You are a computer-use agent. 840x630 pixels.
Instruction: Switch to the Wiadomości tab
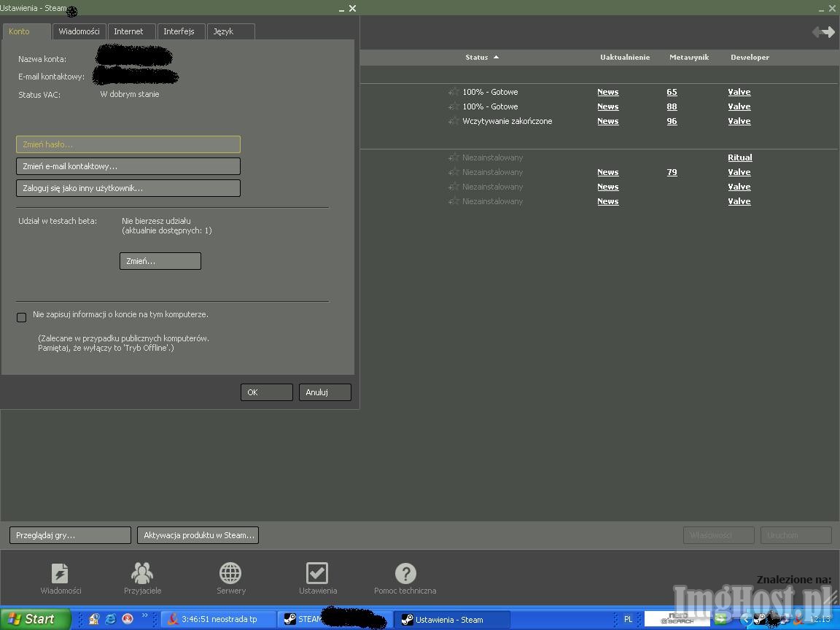point(79,31)
